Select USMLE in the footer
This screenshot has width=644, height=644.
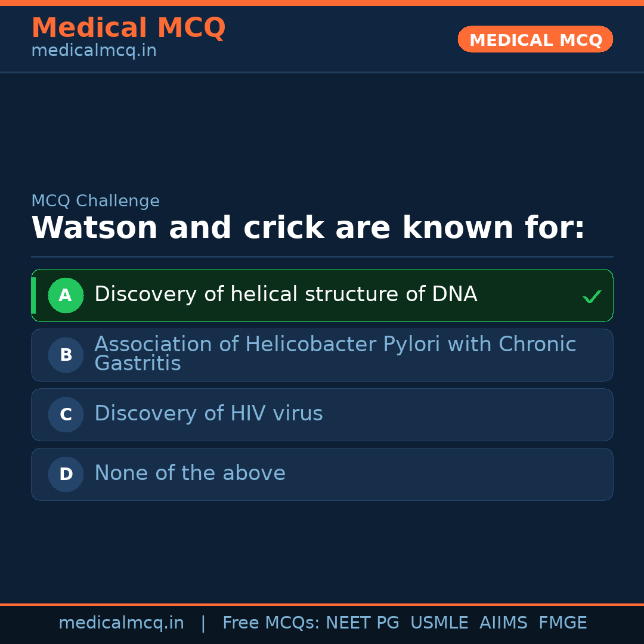439,623
